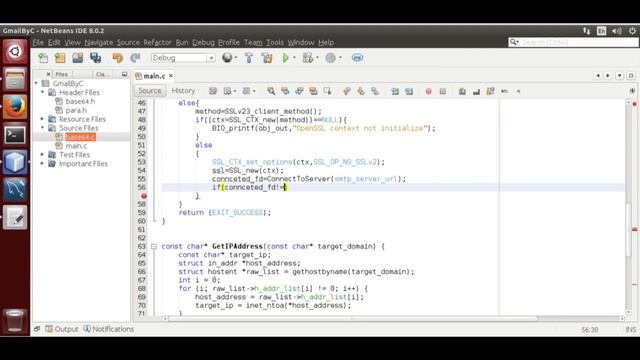Click the Profile Project toolbar icon
The width and height of the screenshot is (640, 360).
point(330,58)
